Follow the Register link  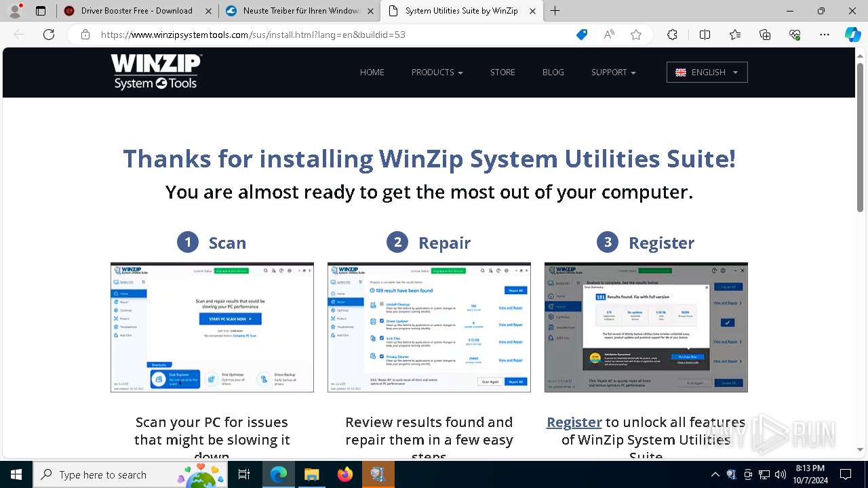click(x=574, y=422)
